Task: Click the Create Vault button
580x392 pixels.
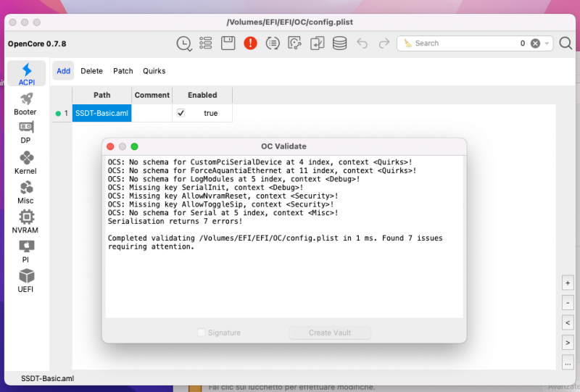Action: [330, 333]
